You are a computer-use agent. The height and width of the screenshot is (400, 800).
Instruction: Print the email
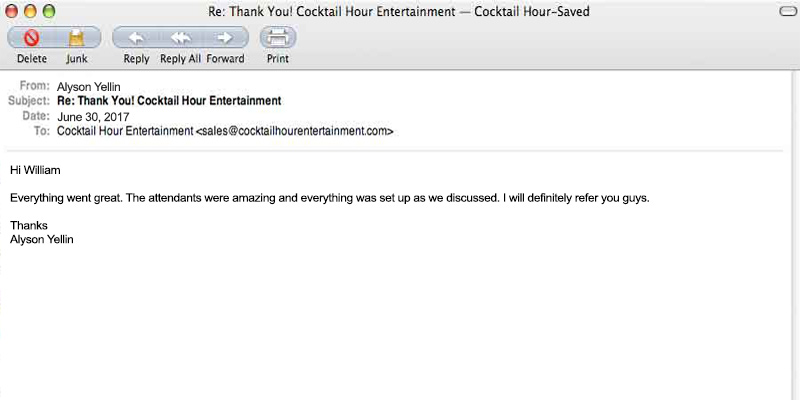pyautogui.click(x=278, y=38)
